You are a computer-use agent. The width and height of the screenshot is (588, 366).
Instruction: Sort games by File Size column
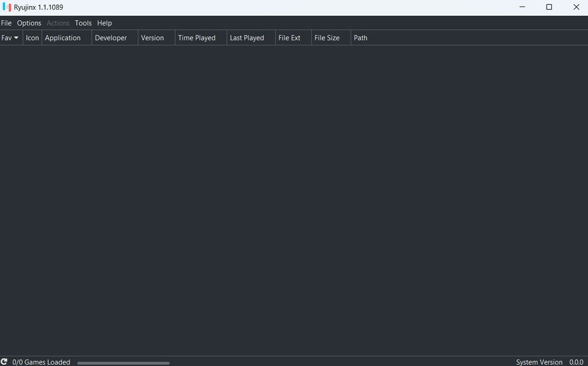(x=331, y=37)
